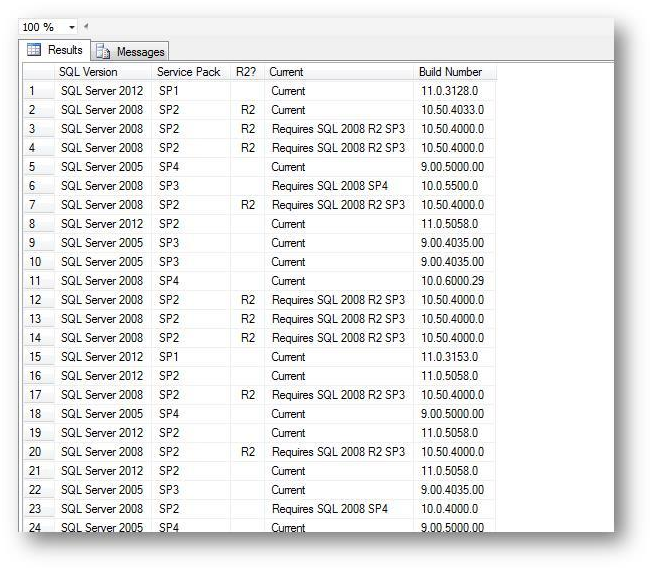
Task: Open the 100 % zoom dropdown
Action: (72, 28)
